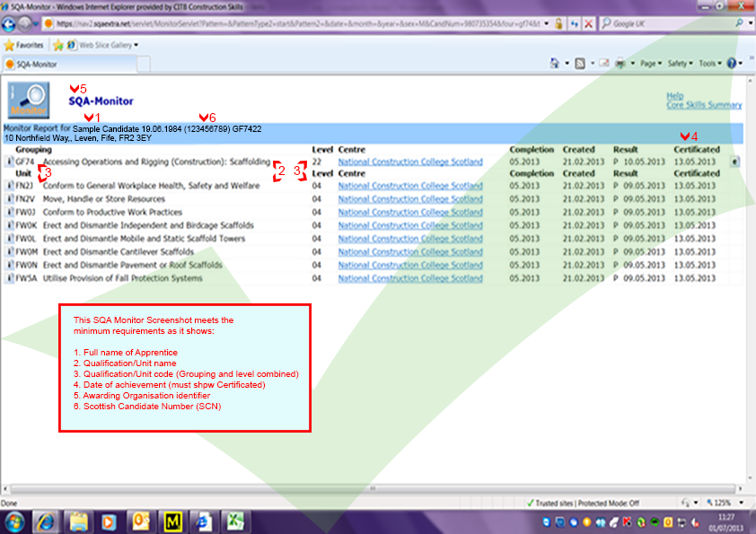Open Favorites star button
Screen dimensions: 756x534
(23, 45)
